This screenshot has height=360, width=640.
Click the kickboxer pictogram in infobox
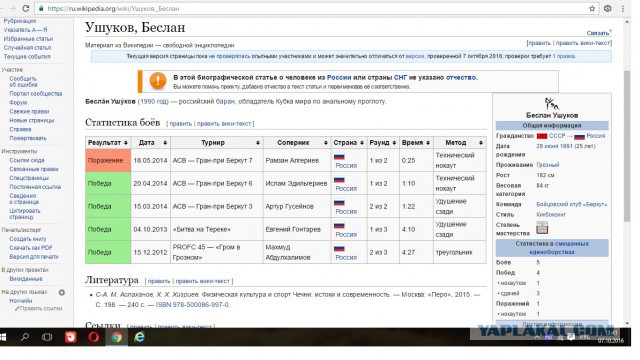point(551,104)
